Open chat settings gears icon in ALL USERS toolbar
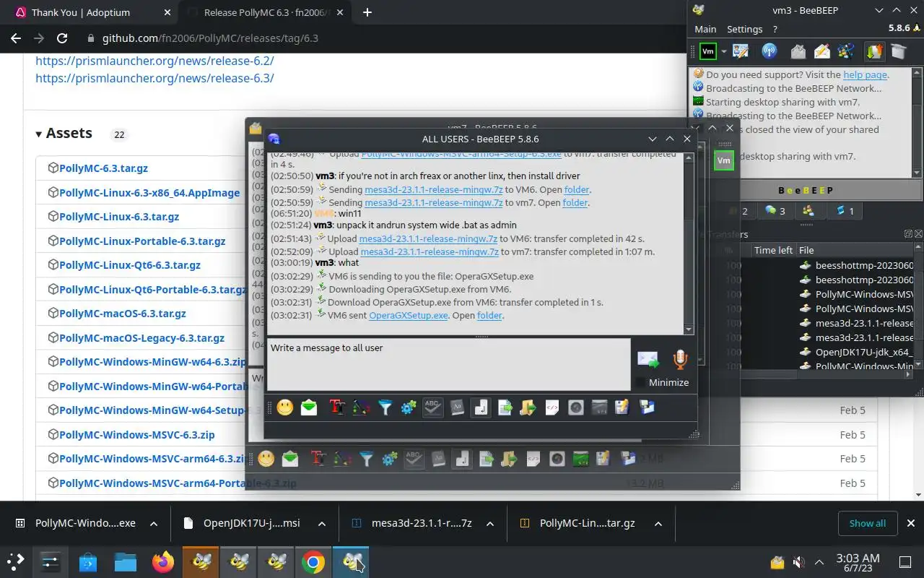924x578 pixels. point(409,407)
